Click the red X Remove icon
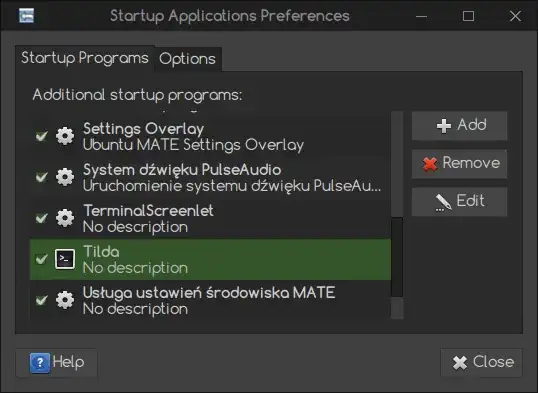Viewport: 538px width, 393px height. point(430,164)
